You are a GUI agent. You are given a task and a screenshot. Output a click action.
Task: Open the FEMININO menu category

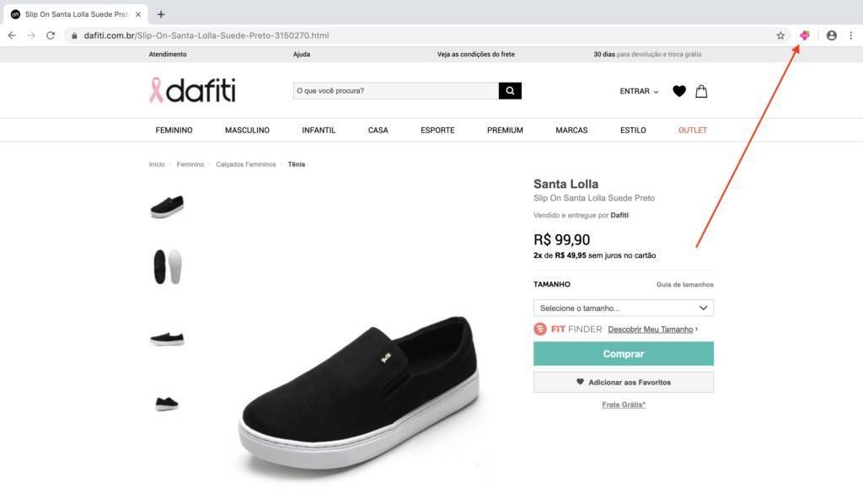(174, 131)
